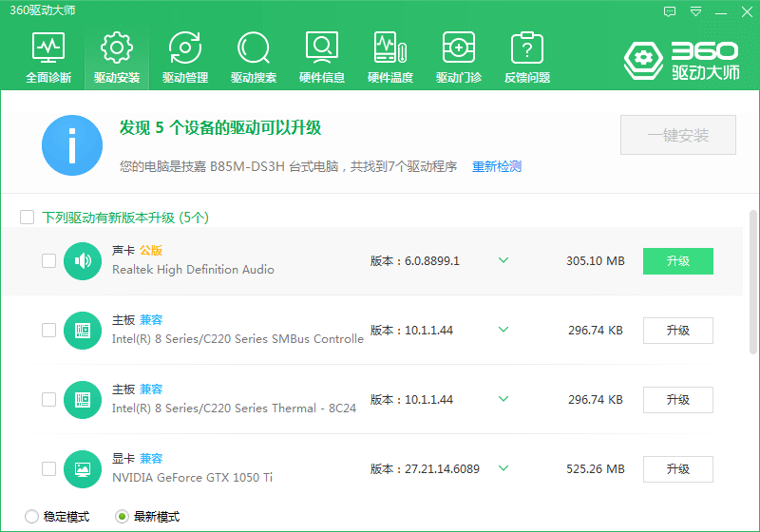The height and width of the screenshot is (532, 760).
Task: Click the vertical scrollbar of driver list
Action: pyautogui.click(x=753, y=285)
